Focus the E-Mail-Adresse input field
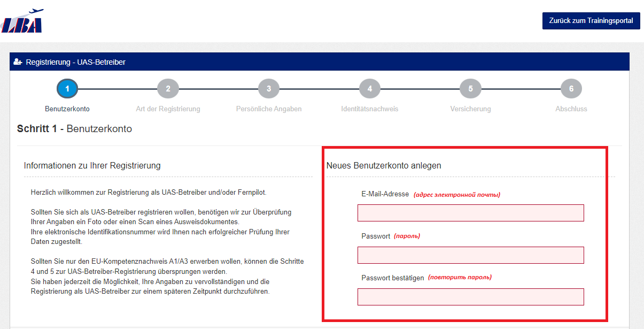The height and width of the screenshot is (329, 644). click(x=470, y=213)
